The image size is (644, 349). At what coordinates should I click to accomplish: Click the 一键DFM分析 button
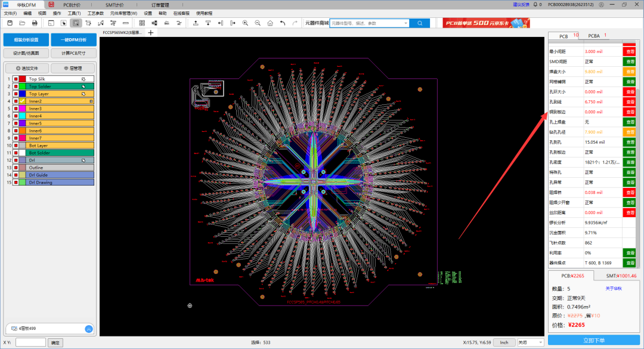(73, 40)
